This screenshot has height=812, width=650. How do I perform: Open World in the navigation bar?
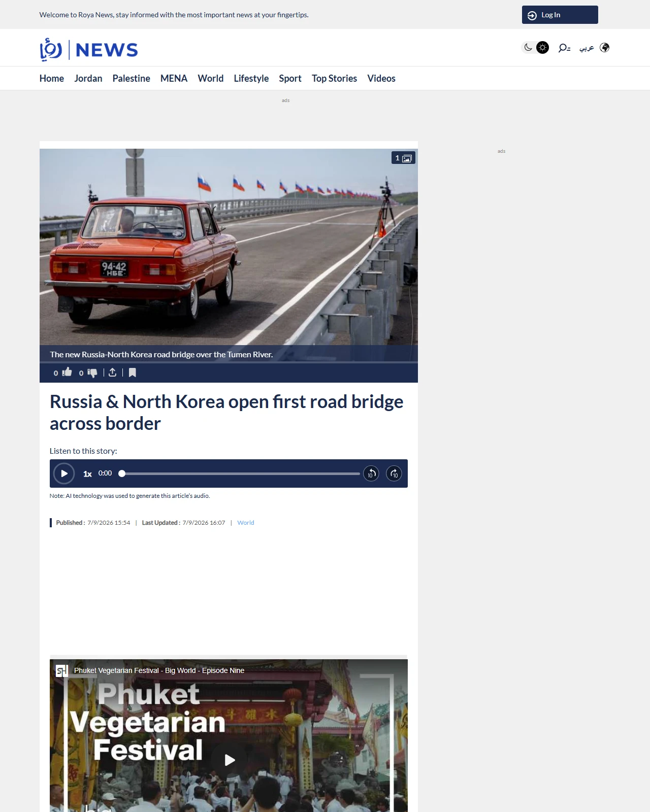coord(211,78)
